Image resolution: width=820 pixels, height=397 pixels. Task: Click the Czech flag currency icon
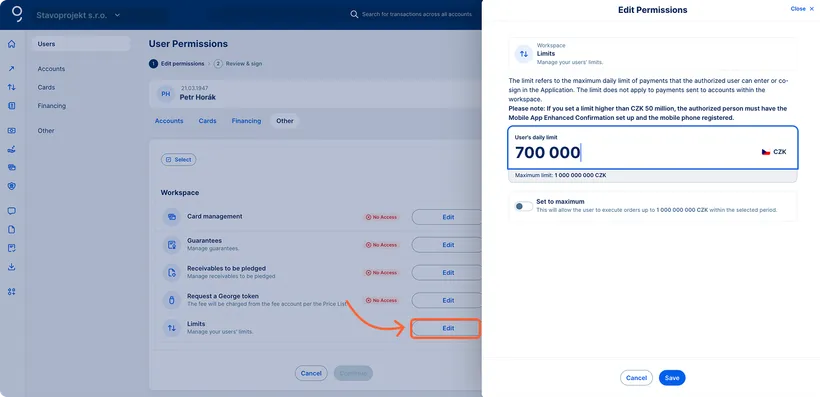point(766,152)
